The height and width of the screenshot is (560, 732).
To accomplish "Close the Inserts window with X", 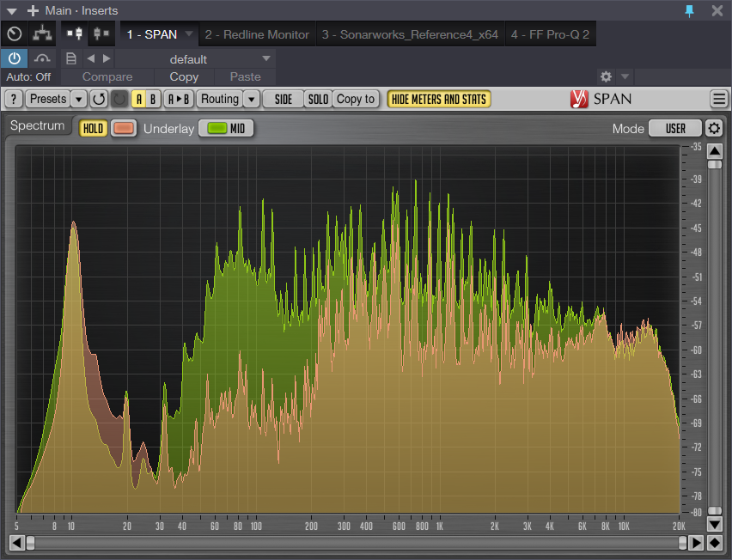I will [x=717, y=10].
